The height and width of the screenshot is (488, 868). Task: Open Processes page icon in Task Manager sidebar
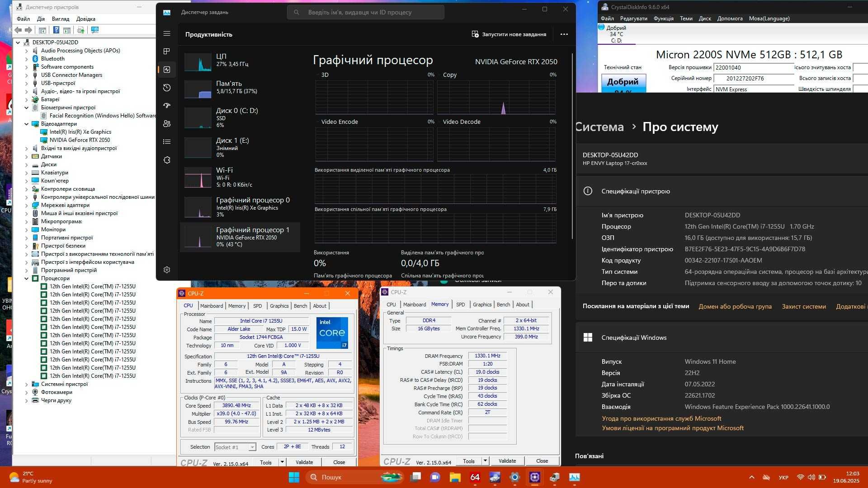point(167,52)
